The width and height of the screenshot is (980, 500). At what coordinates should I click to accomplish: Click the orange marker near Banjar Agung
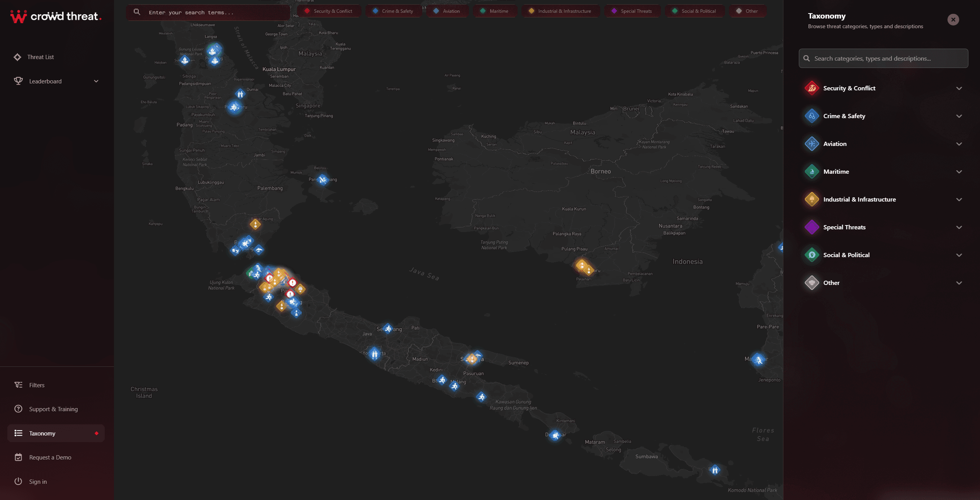click(255, 224)
